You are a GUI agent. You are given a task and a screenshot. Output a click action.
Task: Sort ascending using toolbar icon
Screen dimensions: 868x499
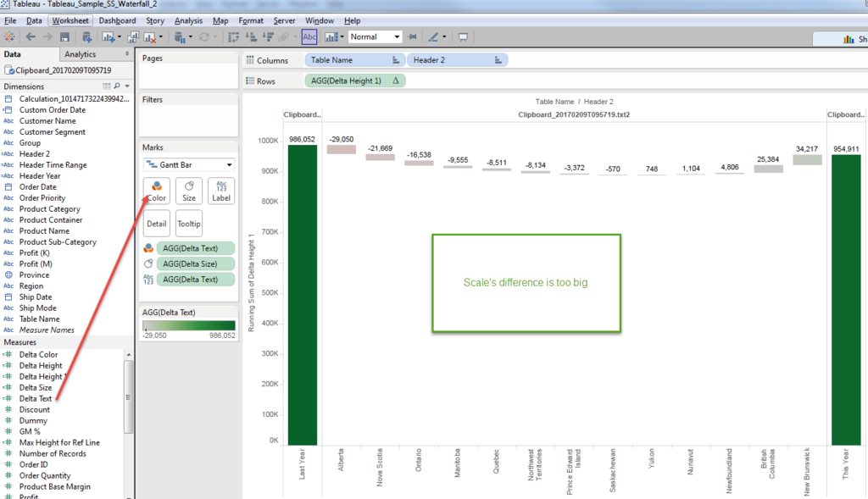click(x=251, y=37)
